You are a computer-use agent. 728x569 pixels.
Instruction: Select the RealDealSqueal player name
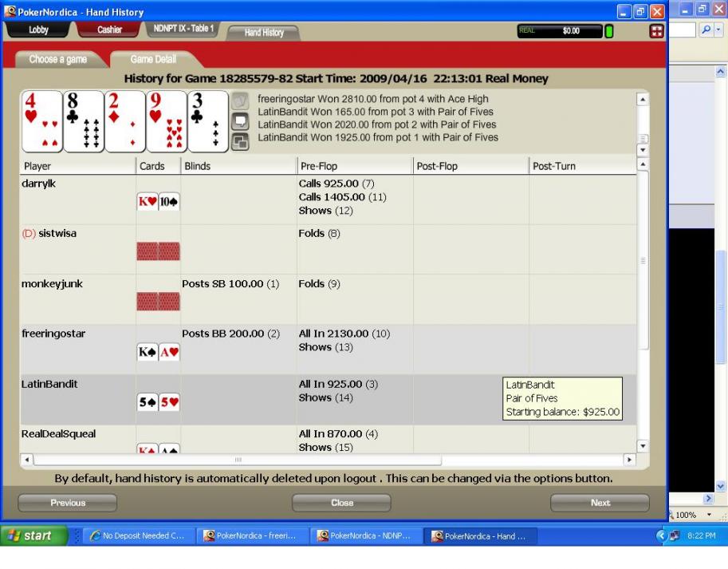tap(58, 434)
